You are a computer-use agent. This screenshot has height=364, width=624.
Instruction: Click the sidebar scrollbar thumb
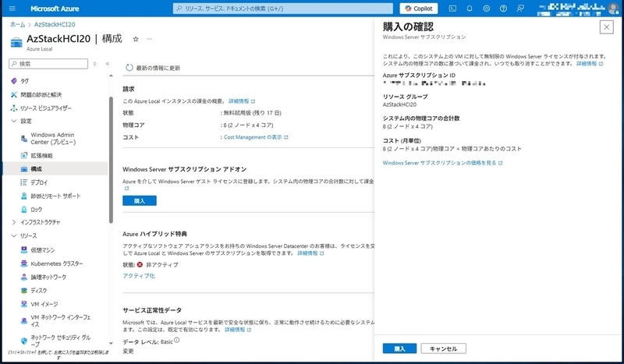click(111, 159)
